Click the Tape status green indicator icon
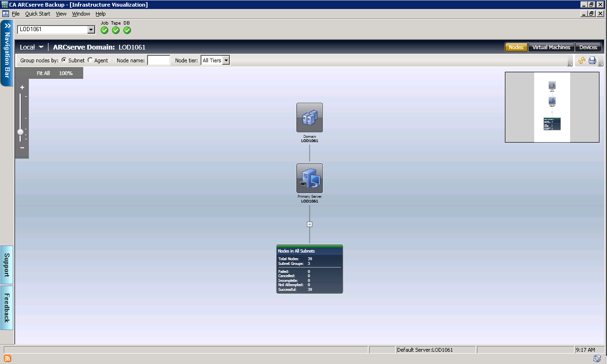Image resolution: width=607 pixels, height=364 pixels. [x=115, y=30]
